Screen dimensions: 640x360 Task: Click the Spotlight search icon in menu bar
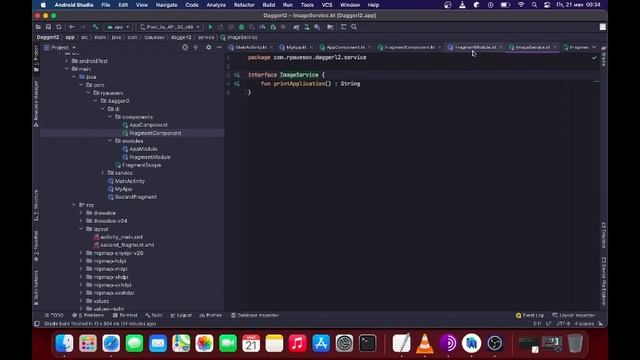click(534, 5)
